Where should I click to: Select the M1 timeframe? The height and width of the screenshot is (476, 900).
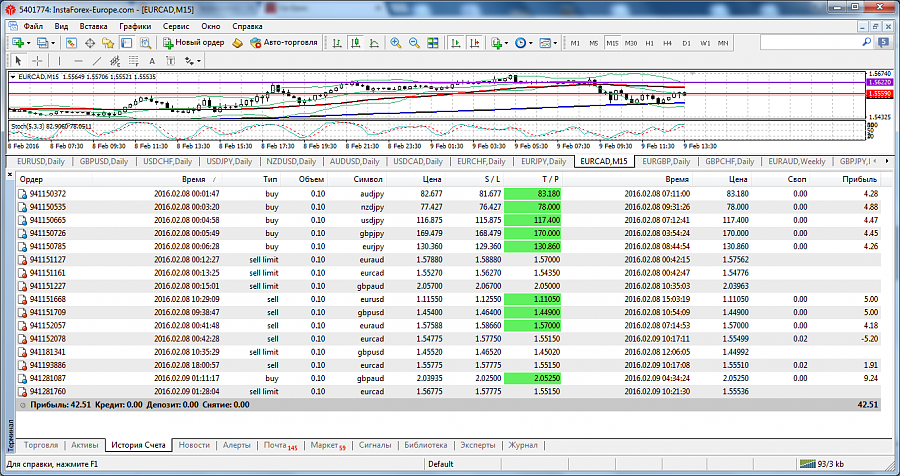tap(575, 43)
